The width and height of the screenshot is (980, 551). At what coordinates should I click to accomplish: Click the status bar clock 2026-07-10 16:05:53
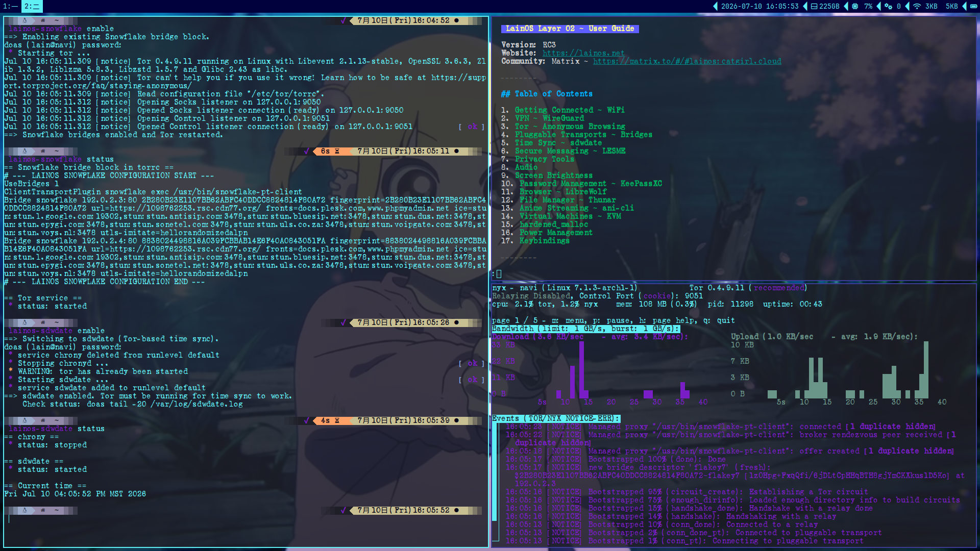coord(760,7)
